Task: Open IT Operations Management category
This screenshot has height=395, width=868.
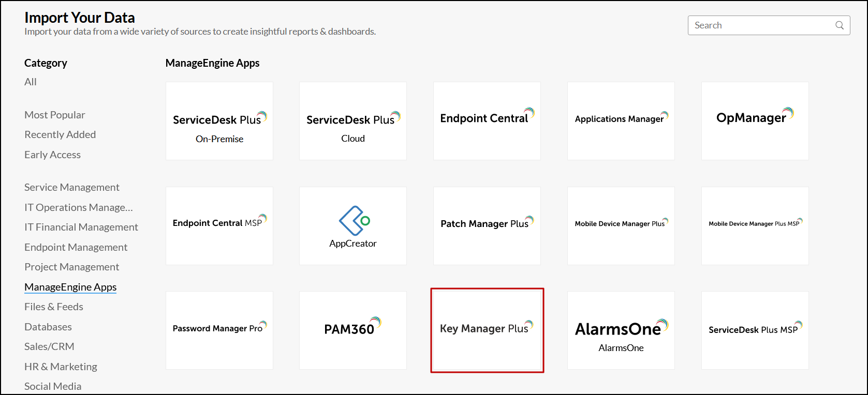Action: click(79, 207)
